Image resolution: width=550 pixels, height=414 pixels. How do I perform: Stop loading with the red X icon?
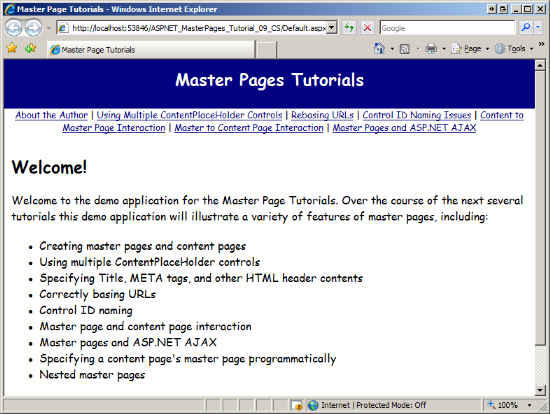click(x=367, y=27)
